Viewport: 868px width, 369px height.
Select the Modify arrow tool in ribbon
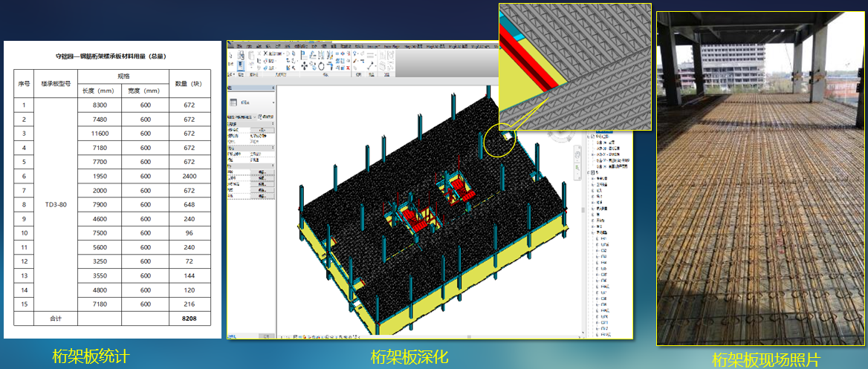pyautogui.click(x=231, y=57)
